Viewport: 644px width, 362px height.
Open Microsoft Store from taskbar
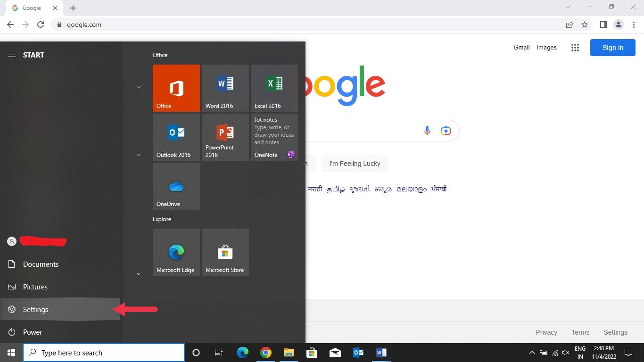(312, 353)
